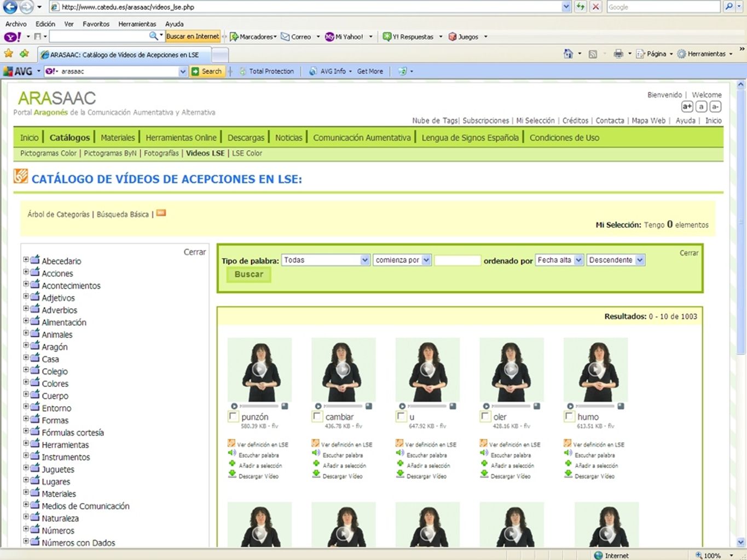Open the address bar dropdown arrow
The height and width of the screenshot is (560, 747).
click(x=566, y=7)
